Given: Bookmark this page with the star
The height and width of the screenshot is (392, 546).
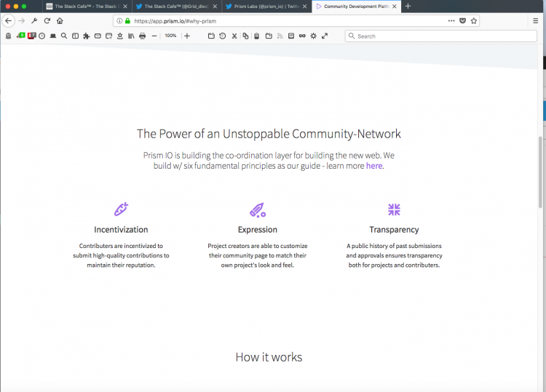Looking at the screenshot, I should click(474, 21).
